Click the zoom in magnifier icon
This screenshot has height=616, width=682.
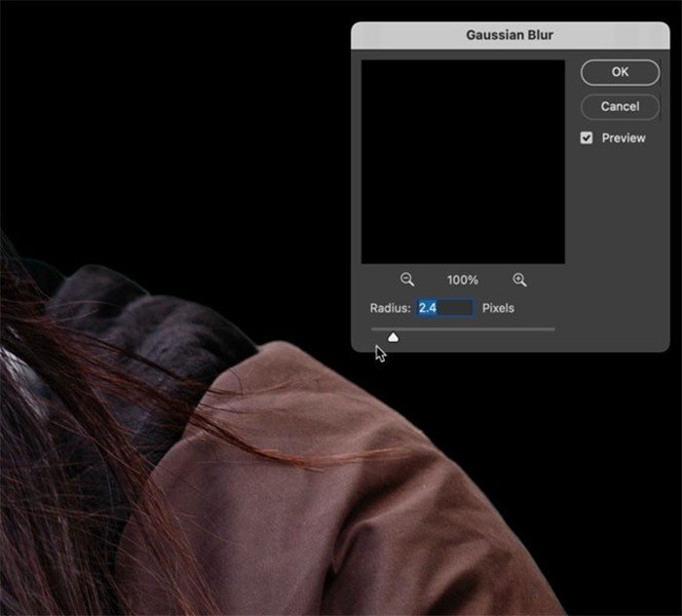coord(519,280)
